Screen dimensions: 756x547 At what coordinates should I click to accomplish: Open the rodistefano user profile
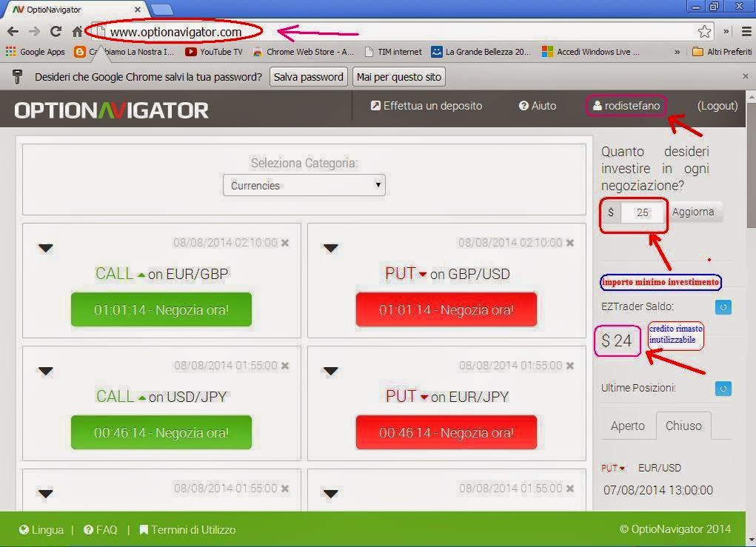tap(626, 106)
